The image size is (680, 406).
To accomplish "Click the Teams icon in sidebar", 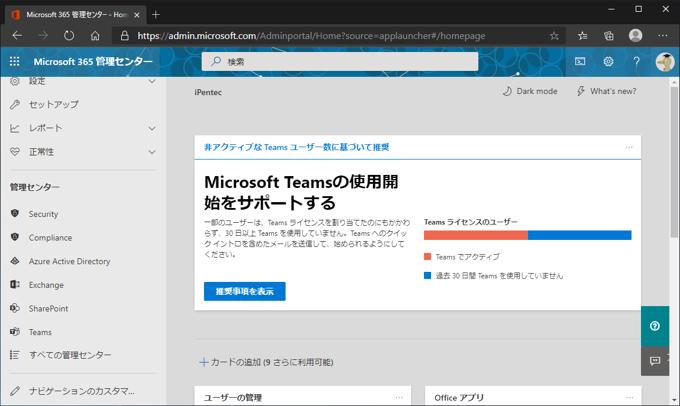I will click(15, 332).
